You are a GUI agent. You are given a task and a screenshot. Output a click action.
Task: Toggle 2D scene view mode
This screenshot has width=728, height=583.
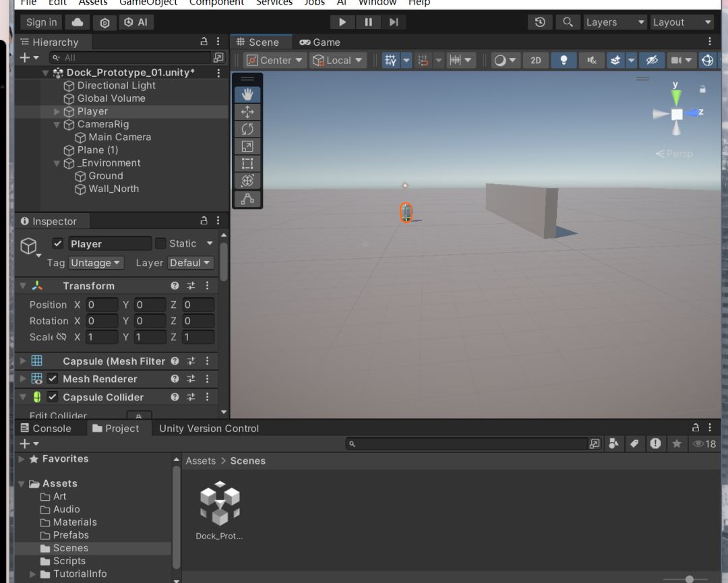[536, 61]
